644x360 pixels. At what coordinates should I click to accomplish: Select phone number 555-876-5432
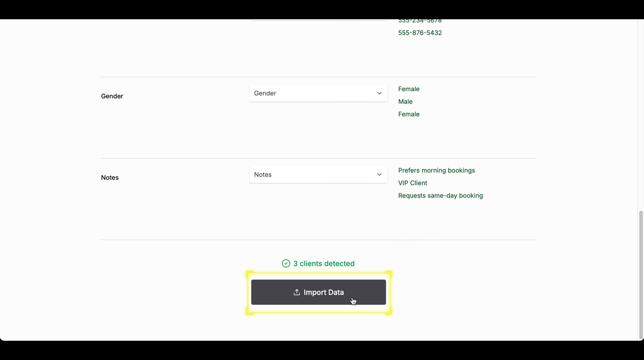[420, 32]
